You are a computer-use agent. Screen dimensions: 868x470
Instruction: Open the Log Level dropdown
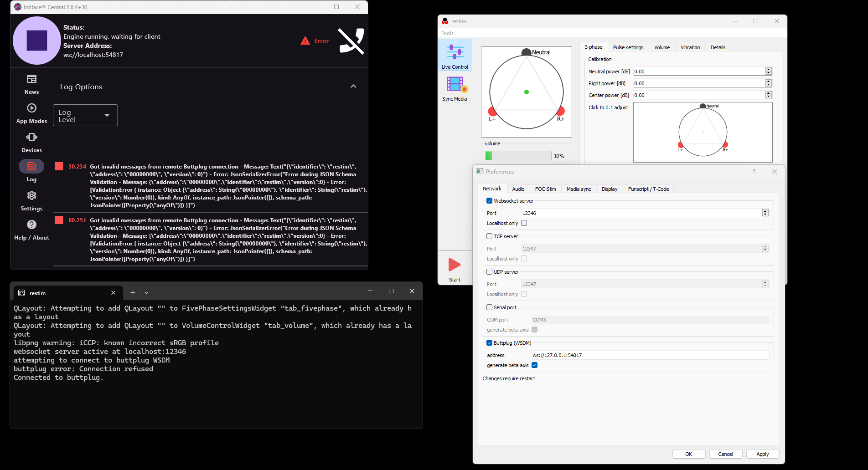point(85,115)
